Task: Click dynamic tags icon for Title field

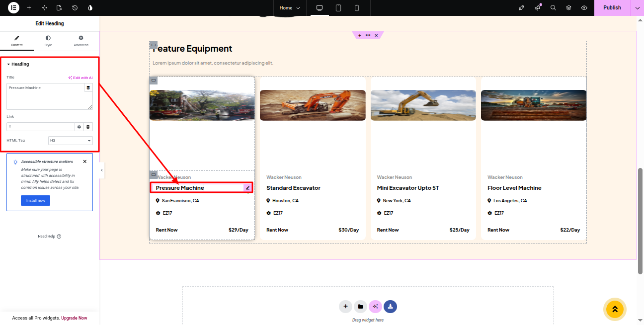Action: [x=88, y=87]
